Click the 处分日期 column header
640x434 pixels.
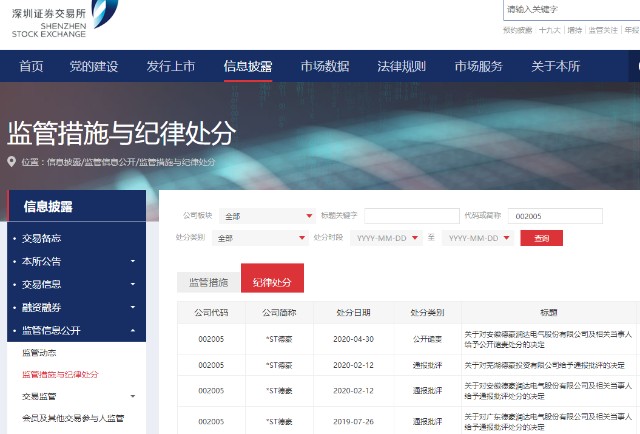pyautogui.click(x=353, y=313)
